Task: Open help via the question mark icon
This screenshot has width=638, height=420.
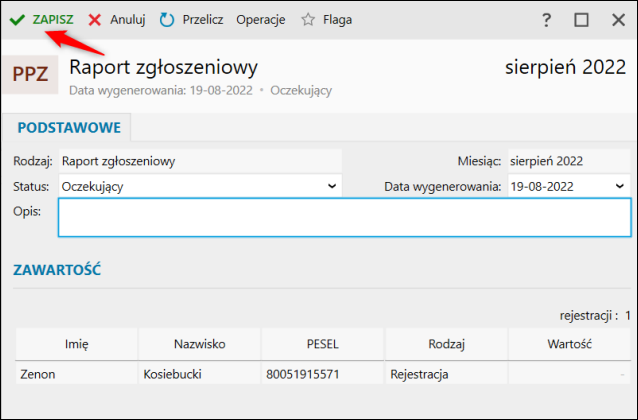Action: click(x=546, y=20)
